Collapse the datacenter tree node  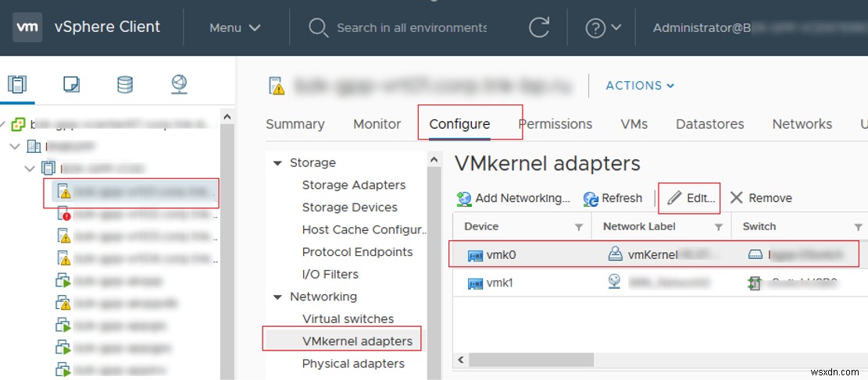click(16, 147)
